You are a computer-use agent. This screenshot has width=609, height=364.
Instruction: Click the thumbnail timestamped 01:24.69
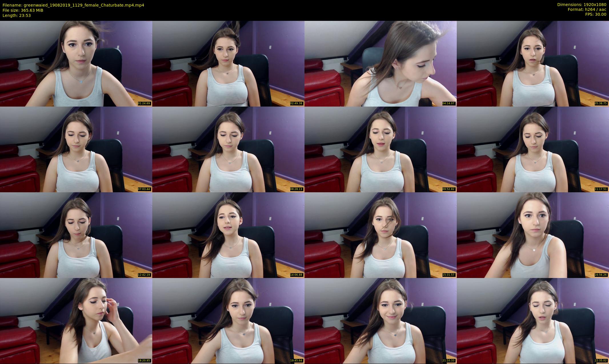(x=76, y=63)
